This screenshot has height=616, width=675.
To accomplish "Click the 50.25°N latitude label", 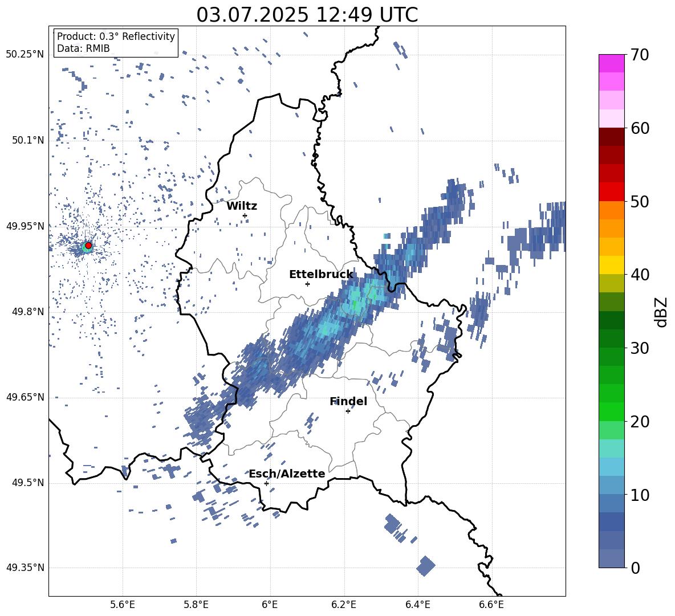I will pos(25,55).
